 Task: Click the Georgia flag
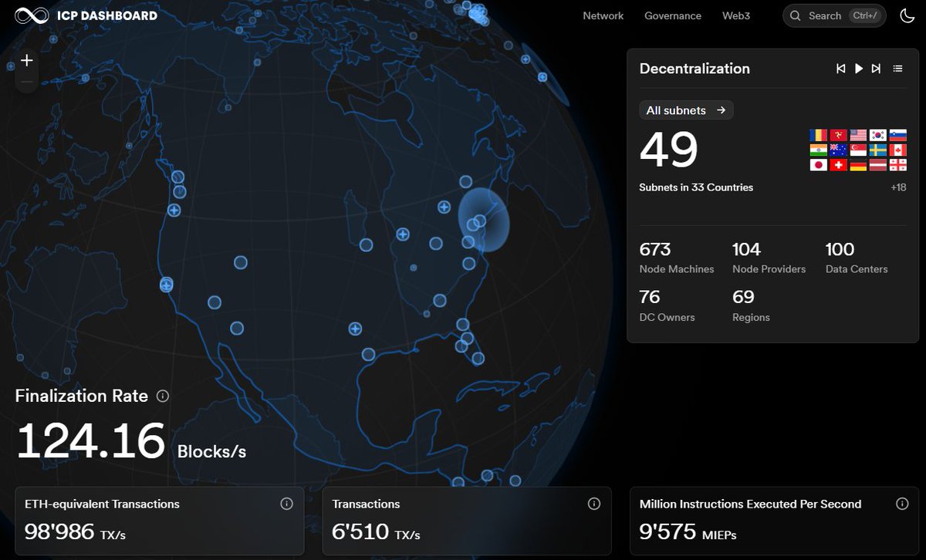[x=898, y=165]
